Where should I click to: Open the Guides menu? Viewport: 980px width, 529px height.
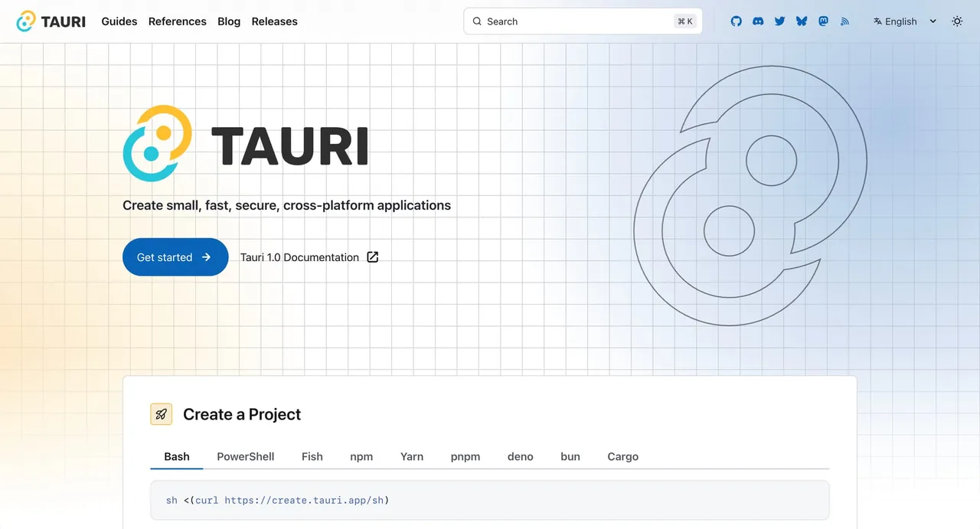coord(119,21)
